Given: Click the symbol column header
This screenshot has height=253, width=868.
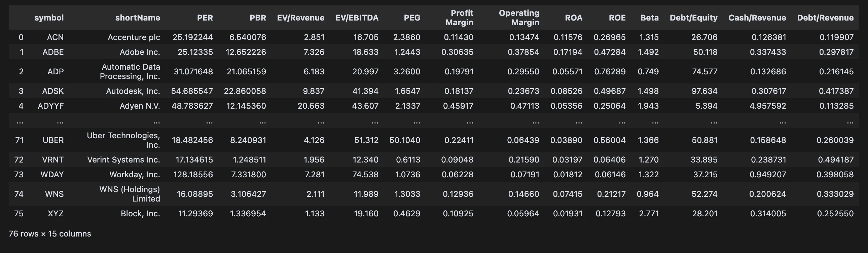Looking at the screenshot, I should pos(49,18).
